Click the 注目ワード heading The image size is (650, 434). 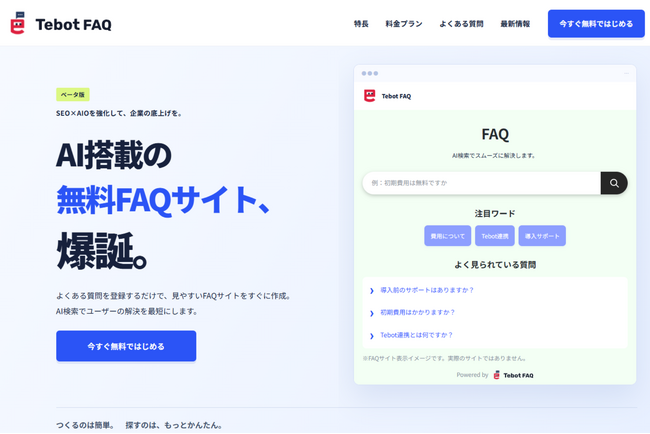[x=495, y=213]
